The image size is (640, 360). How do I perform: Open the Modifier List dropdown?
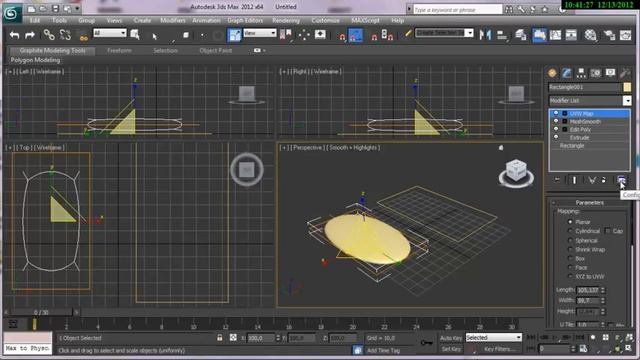pyautogui.click(x=590, y=100)
